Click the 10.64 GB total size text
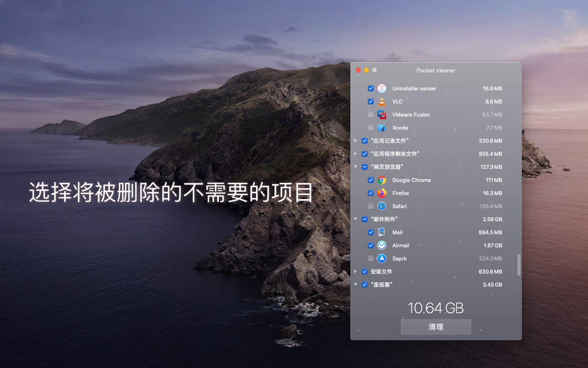This screenshot has width=588, height=368. [x=436, y=308]
